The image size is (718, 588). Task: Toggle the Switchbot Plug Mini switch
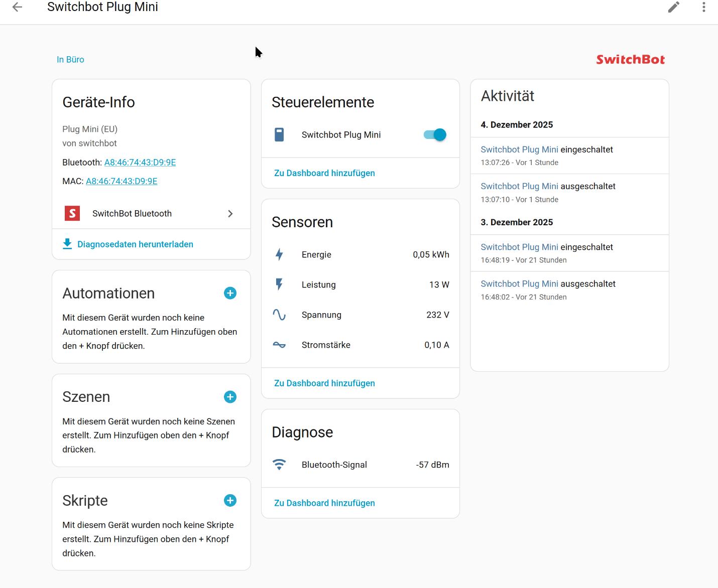point(435,135)
